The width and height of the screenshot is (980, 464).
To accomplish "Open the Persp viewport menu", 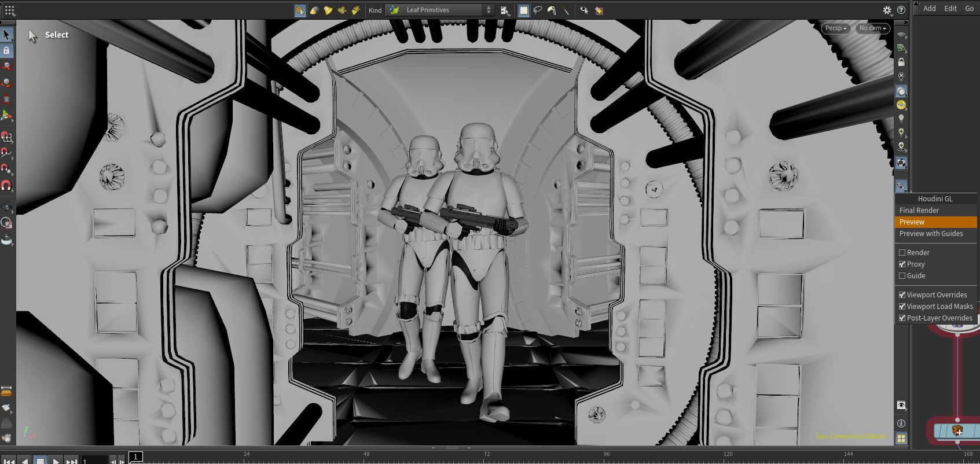I will (x=836, y=28).
